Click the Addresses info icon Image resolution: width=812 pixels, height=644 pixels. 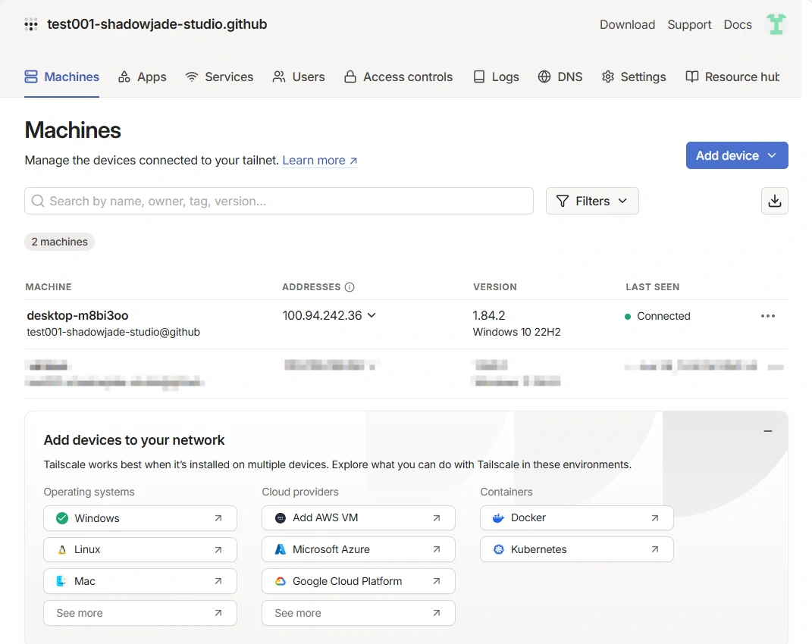click(x=350, y=287)
